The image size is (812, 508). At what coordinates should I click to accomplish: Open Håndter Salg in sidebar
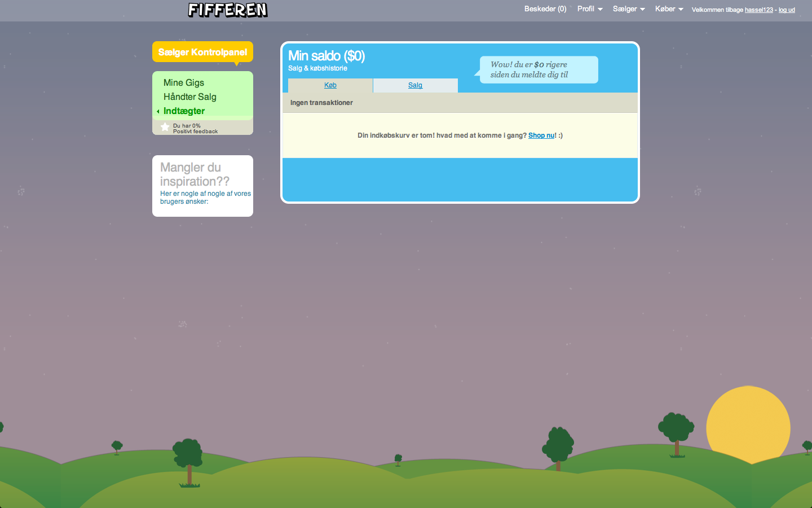coord(190,97)
